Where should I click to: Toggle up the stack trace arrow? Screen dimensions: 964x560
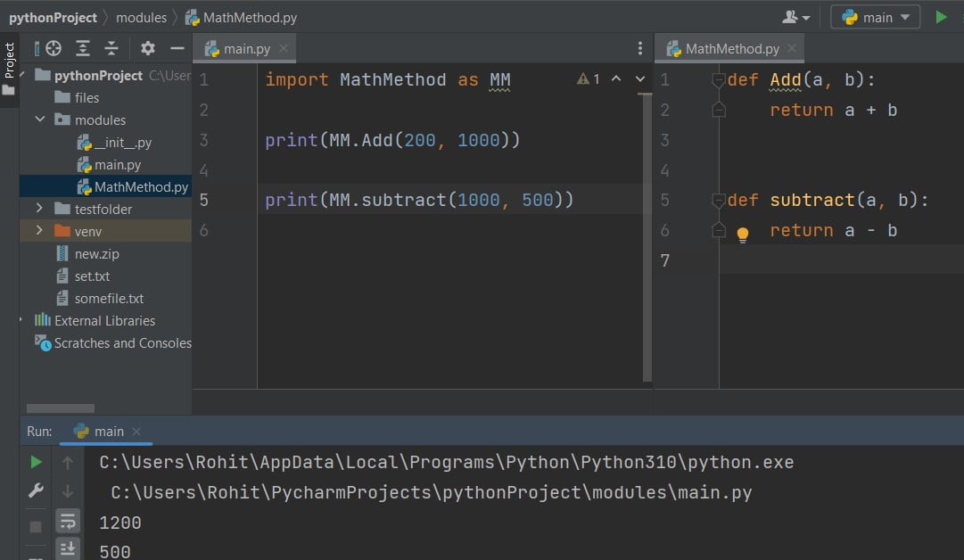68,462
